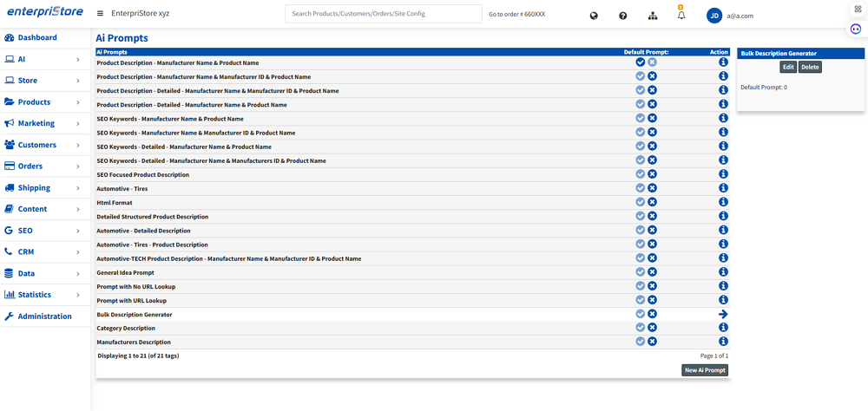Expand the Products sidebar section
The height and width of the screenshot is (411, 868).
coord(45,102)
